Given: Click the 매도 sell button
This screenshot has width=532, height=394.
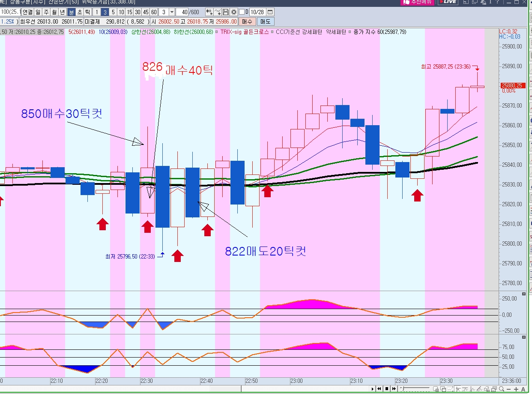Looking at the screenshot, I should 266,21.
